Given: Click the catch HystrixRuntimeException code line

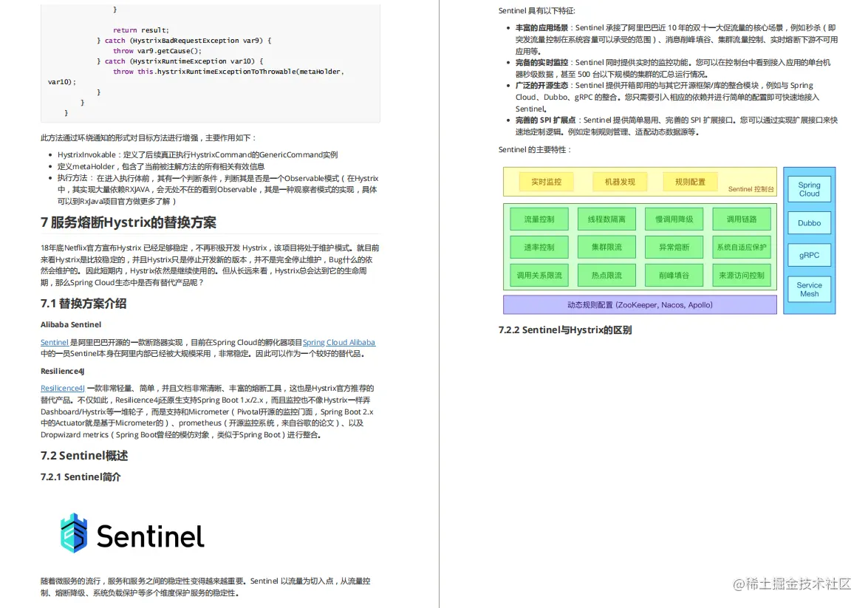Looking at the screenshot, I should tap(180, 61).
